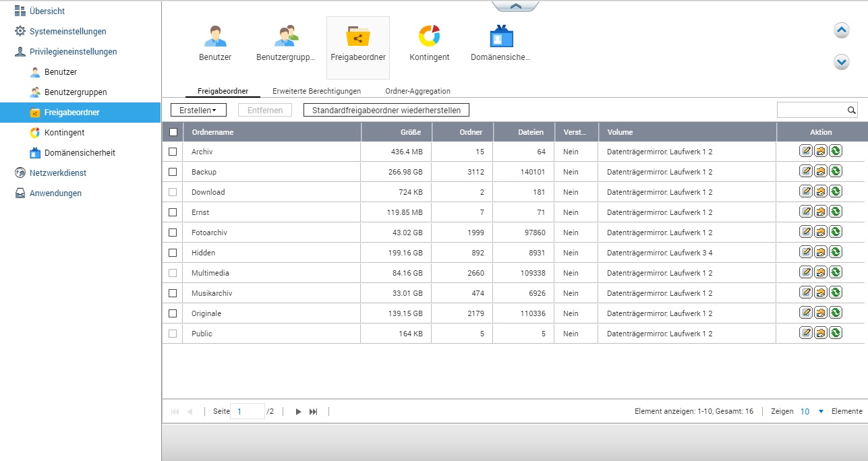Screen dimensions: 868x461
Task: Switch to the Erweiterte Berechtigungen tab
Action: coord(316,91)
